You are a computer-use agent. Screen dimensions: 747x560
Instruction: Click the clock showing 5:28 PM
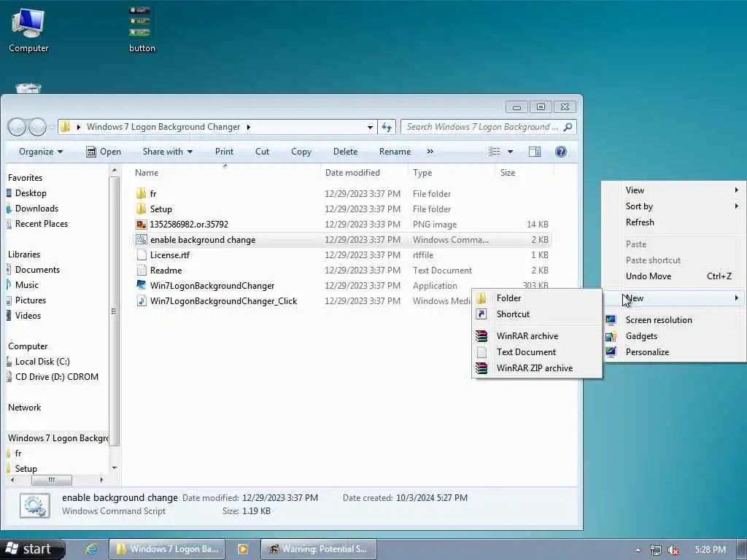[710, 550]
